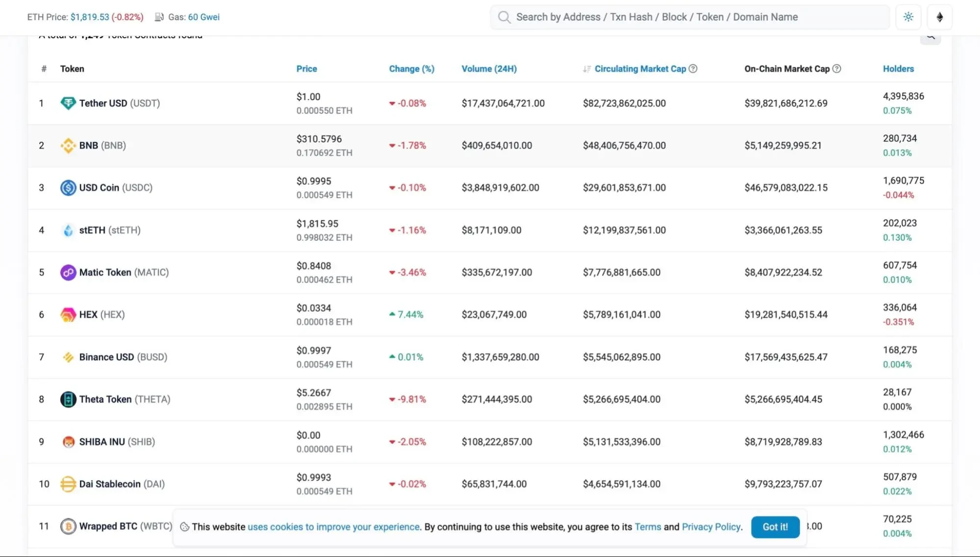This screenshot has height=557, width=980.
Task: Open the USD Coin (USDC) token link
Action: click(x=116, y=188)
